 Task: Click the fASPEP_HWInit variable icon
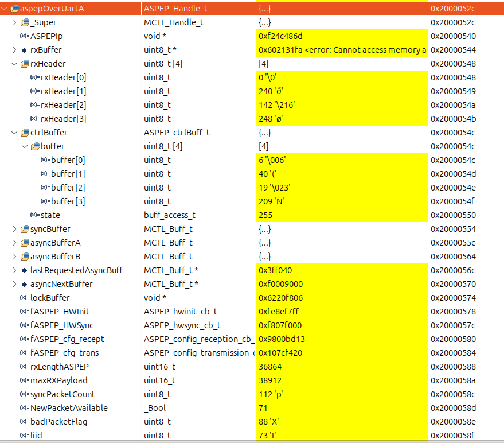click(x=25, y=312)
